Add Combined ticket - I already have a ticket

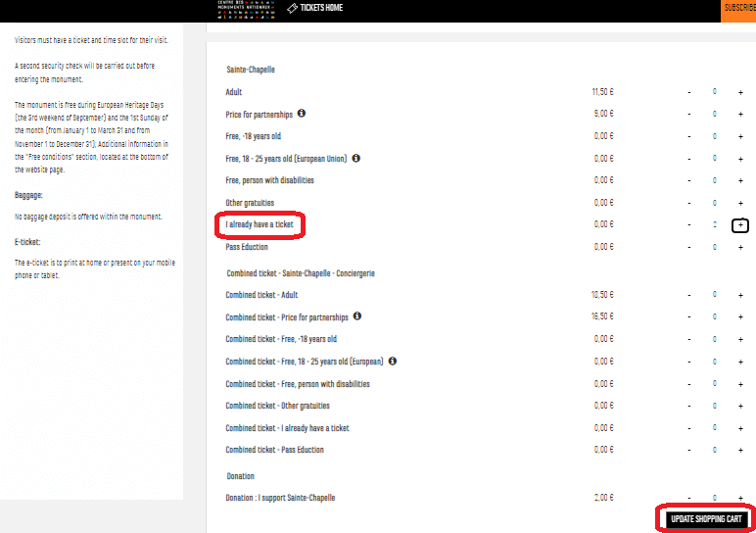pos(740,428)
